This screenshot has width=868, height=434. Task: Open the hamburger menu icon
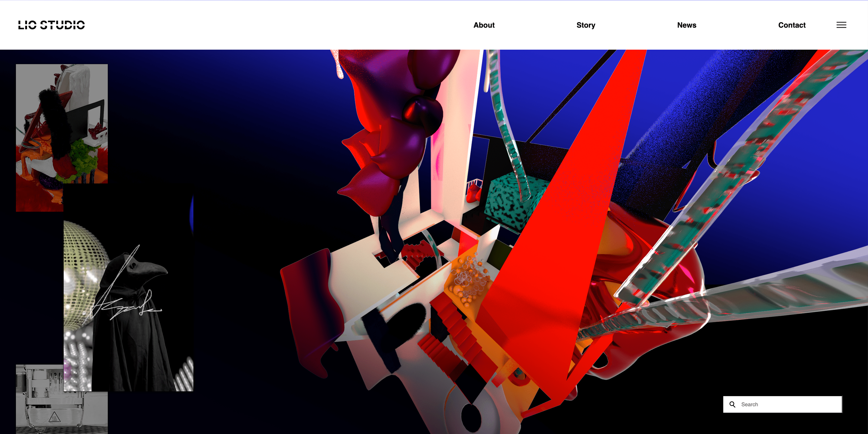[x=841, y=25]
